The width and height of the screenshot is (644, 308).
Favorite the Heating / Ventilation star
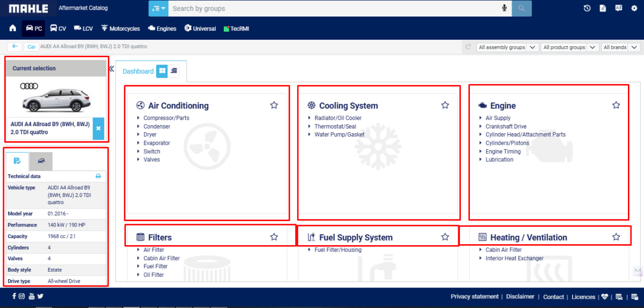[x=616, y=237]
